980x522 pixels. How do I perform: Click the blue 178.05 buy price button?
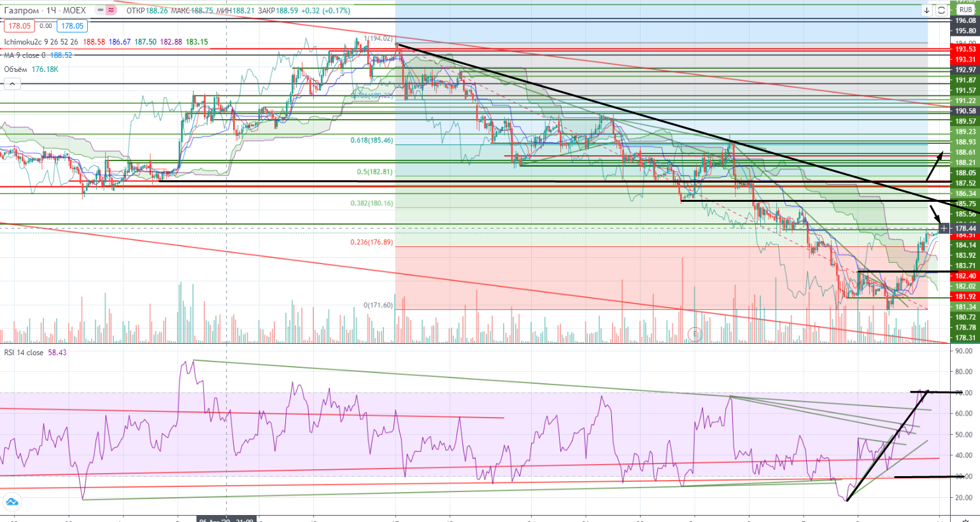(72, 26)
